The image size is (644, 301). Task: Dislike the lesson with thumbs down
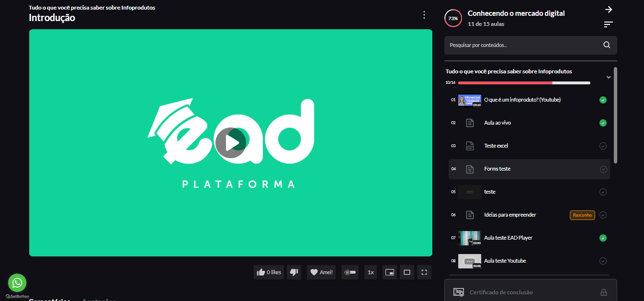tap(294, 272)
